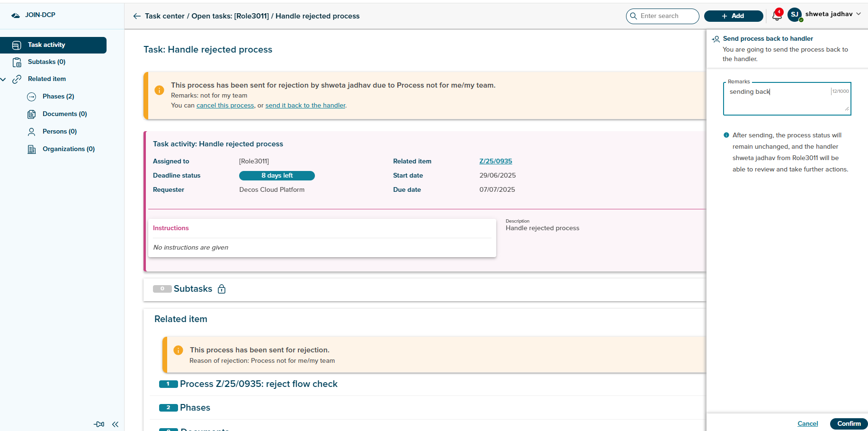Click the SJ user avatar
This screenshot has width=868, height=431.
795,15
